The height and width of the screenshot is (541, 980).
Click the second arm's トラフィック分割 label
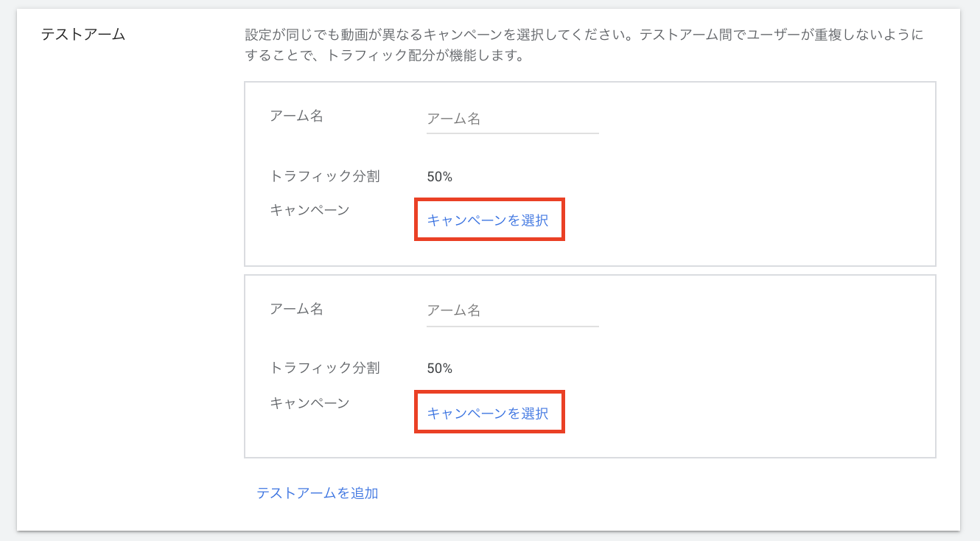(x=325, y=368)
